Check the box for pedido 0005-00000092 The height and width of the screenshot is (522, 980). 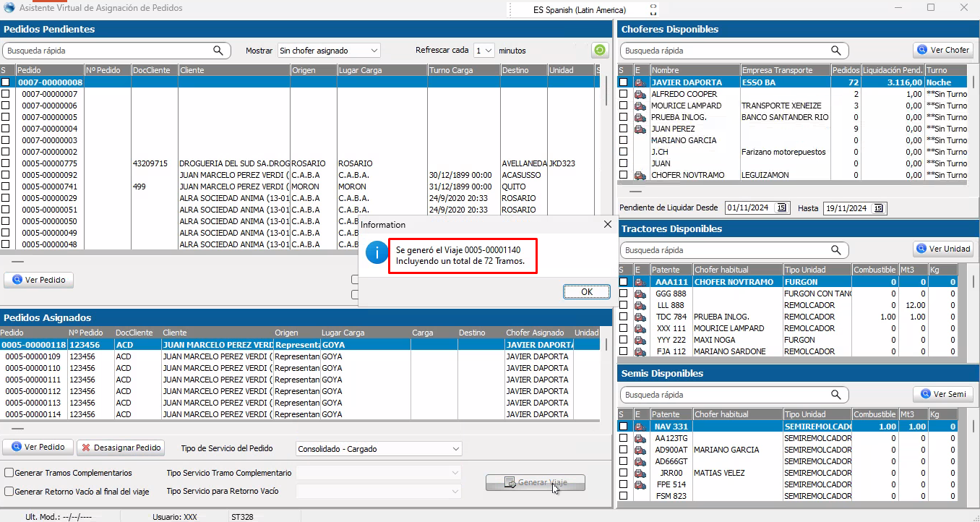click(x=6, y=175)
